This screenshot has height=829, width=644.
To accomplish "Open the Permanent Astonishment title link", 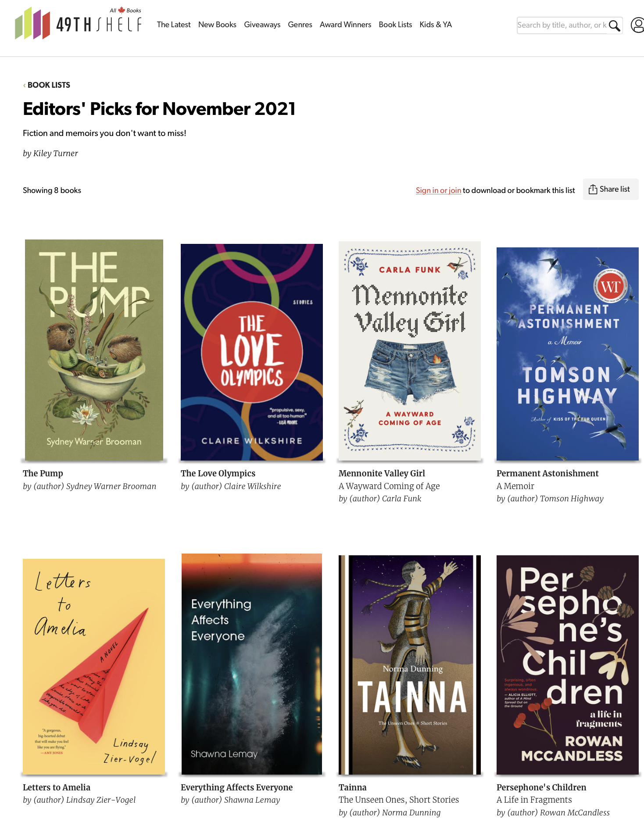I will click(x=547, y=473).
